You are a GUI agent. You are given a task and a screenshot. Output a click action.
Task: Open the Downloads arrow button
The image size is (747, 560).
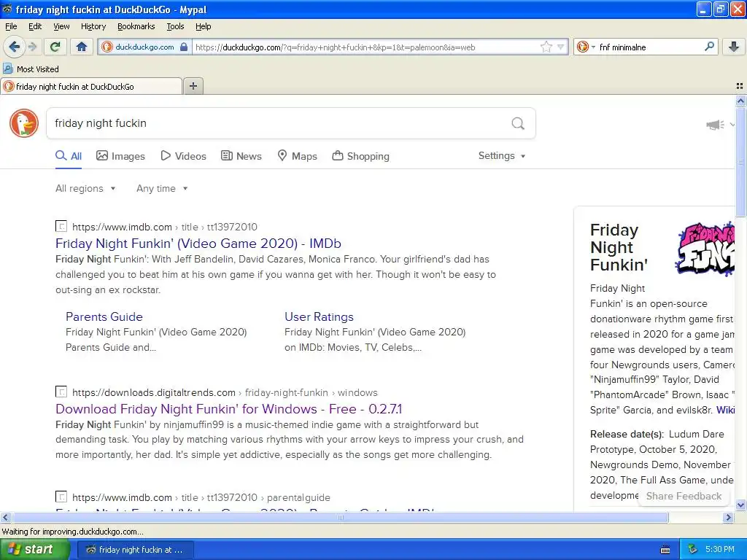coord(734,47)
